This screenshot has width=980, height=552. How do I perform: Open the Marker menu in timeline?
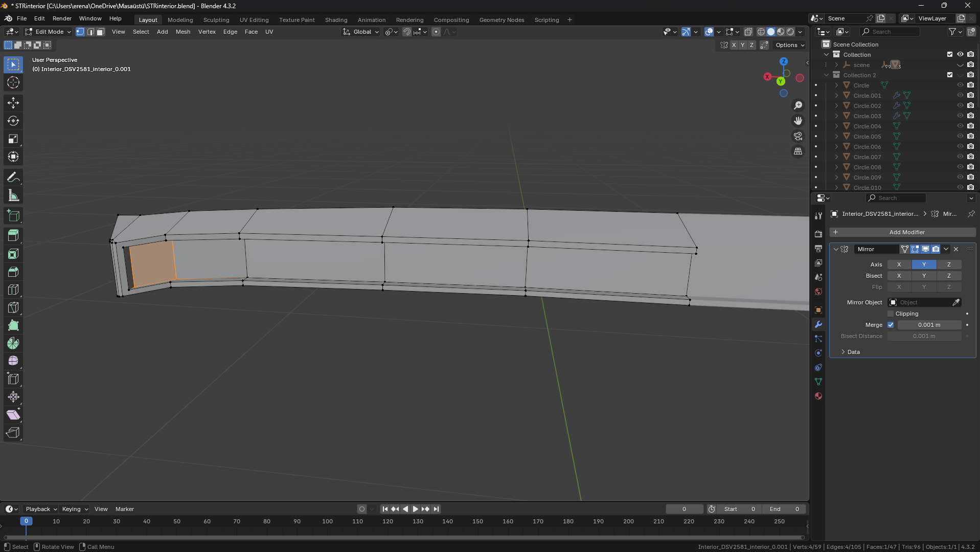pyautogui.click(x=124, y=509)
